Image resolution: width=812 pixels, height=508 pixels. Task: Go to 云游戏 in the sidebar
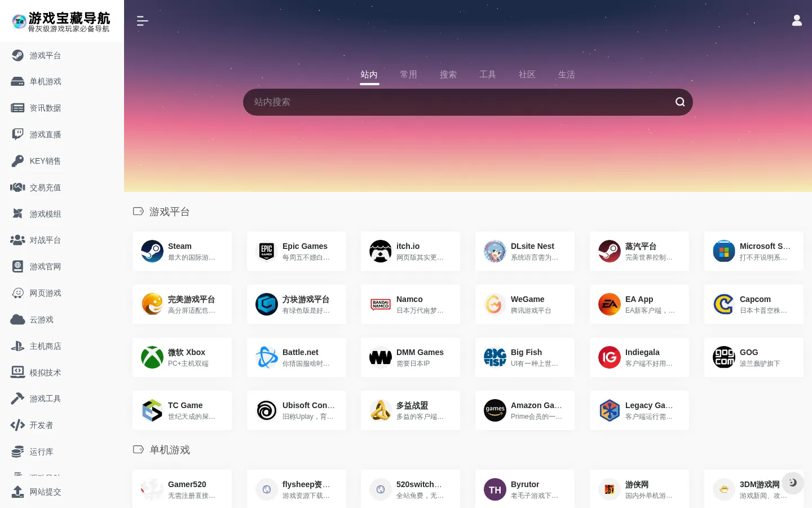(62, 320)
